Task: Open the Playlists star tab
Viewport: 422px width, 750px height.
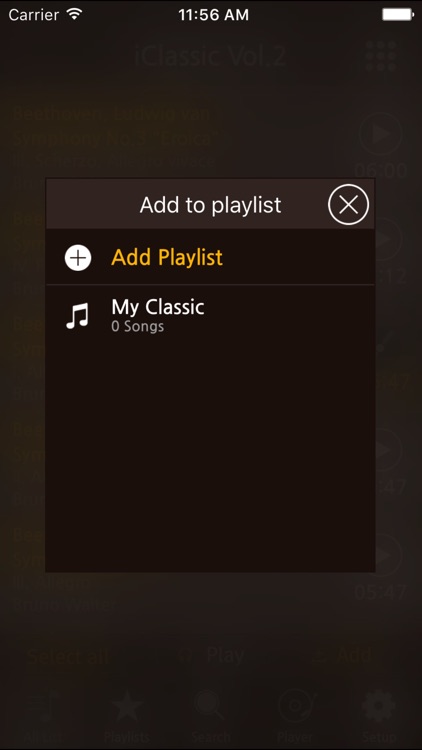Action: [127, 716]
